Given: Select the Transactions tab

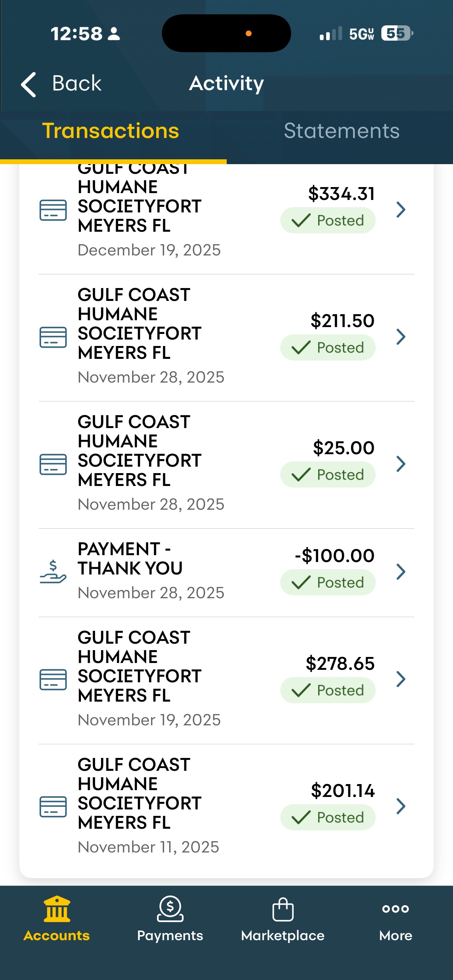Looking at the screenshot, I should (x=111, y=131).
